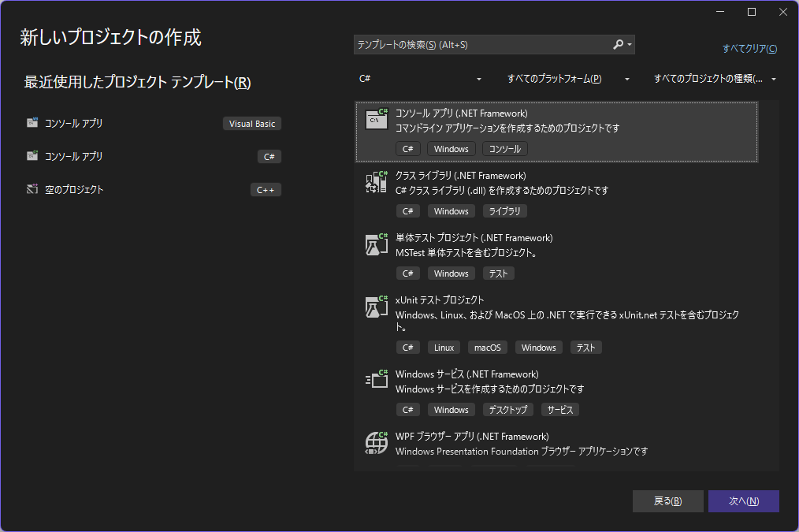
Task: Expand the すべてのプラットフォーム dropdown
Action: pyautogui.click(x=567, y=79)
